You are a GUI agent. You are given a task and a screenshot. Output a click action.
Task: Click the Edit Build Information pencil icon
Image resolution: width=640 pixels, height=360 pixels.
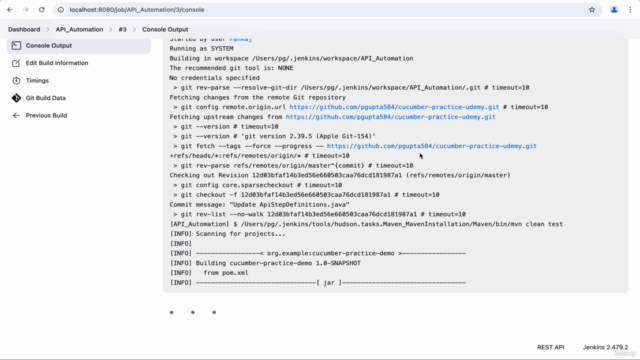(16, 63)
